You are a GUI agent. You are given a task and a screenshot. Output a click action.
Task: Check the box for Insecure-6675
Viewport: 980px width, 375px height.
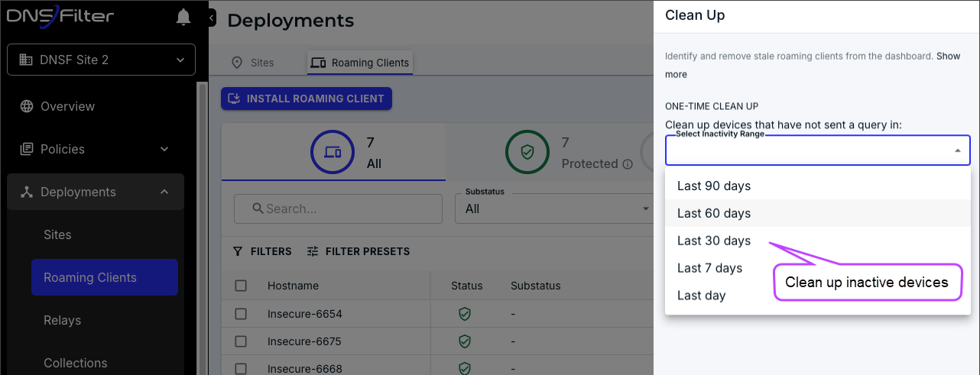(x=241, y=341)
